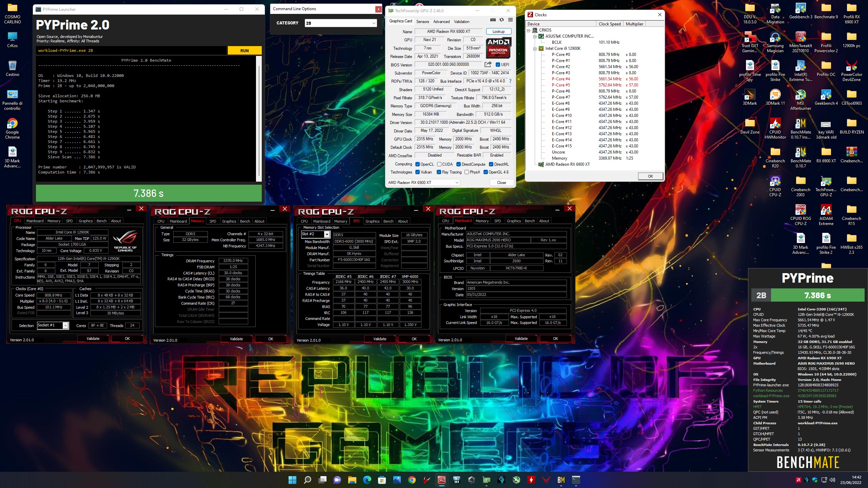This screenshot has width=868, height=488.
Task: Toggle the UEFI checkbox in GPU-Z
Action: (498, 65)
